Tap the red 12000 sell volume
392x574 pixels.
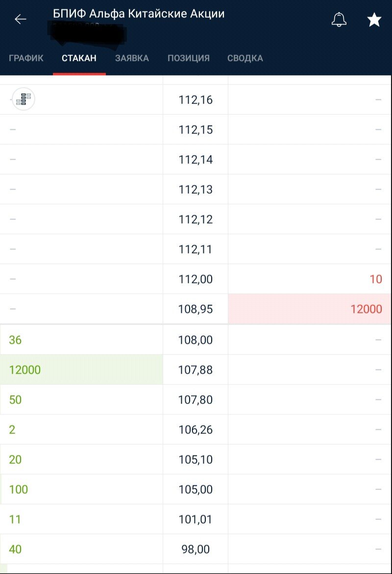(366, 309)
